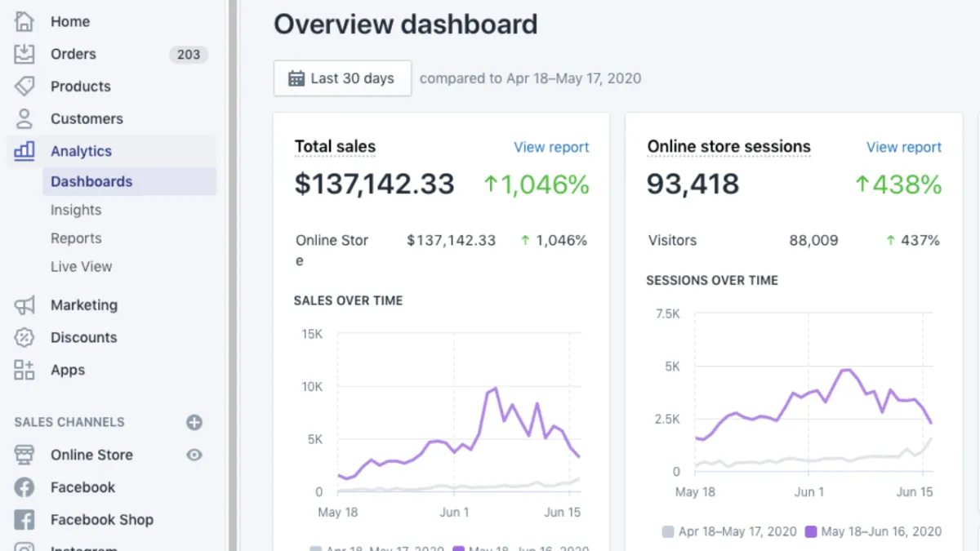This screenshot has height=551, width=980.
Task: Click the Discounts percent badge icon
Action: [x=24, y=337]
